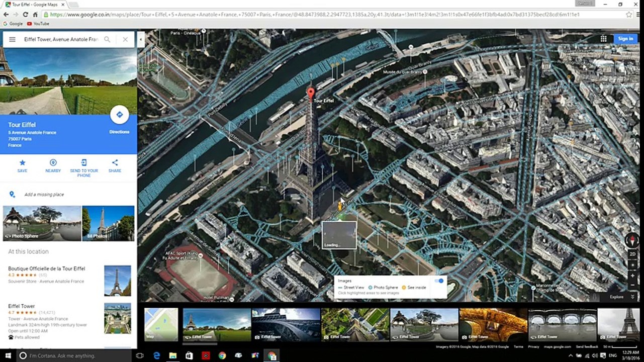
Task: Click the Boutique Officielle listing photo
Action: click(x=118, y=281)
